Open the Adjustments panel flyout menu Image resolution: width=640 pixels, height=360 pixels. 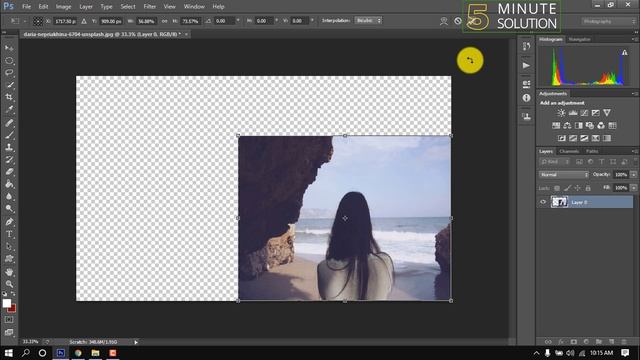click(x=634, y=94)
